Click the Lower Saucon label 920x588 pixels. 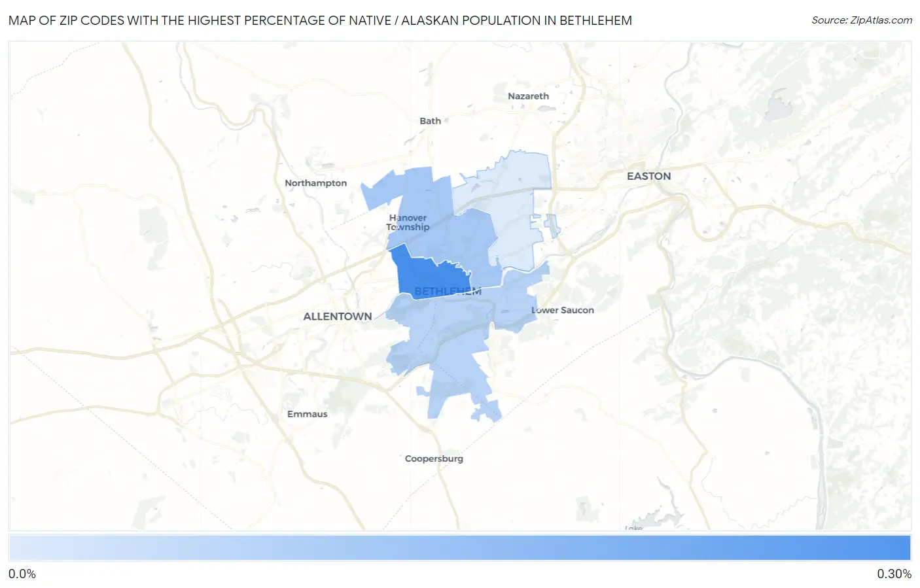click(563, 310)
